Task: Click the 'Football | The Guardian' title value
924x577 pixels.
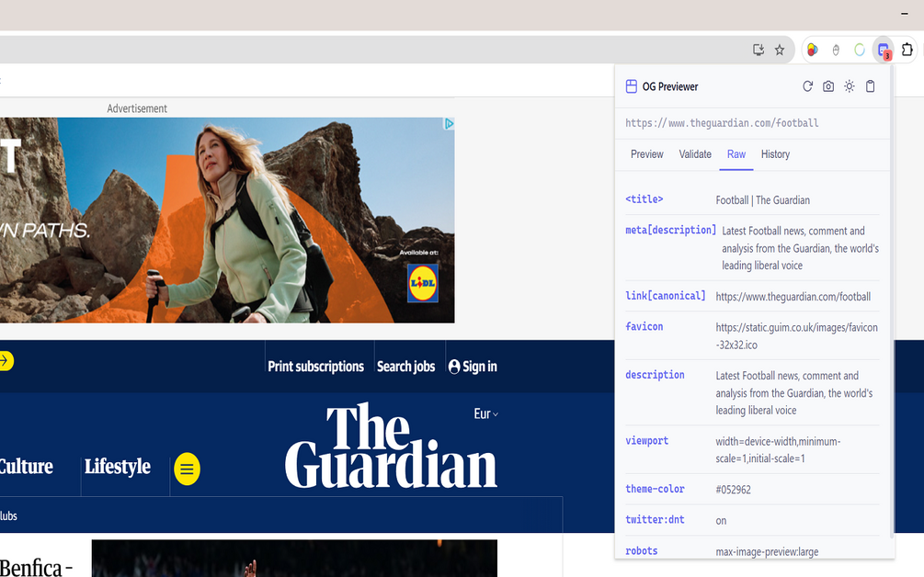Action: coord(762,200)
